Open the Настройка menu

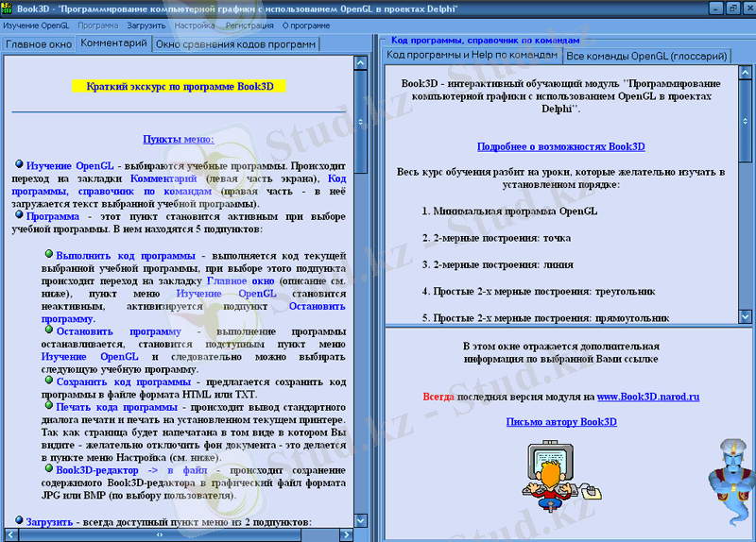click(x=195, y=25)
